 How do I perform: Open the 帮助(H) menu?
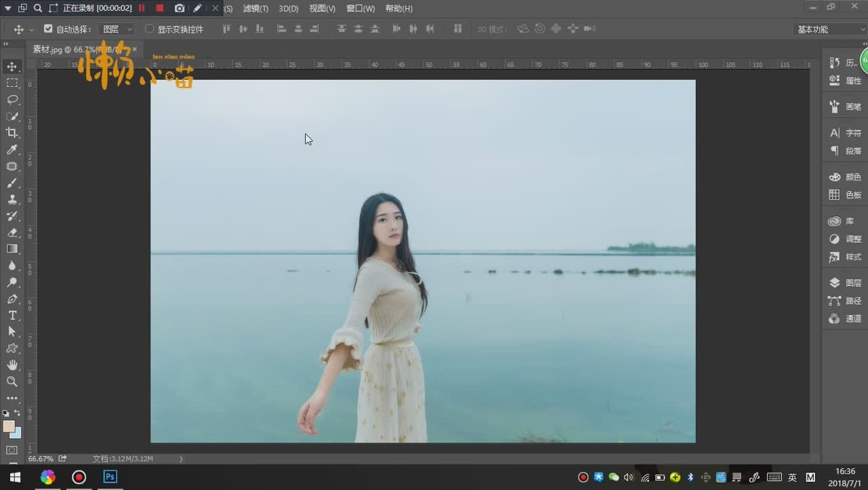(399, 9)
